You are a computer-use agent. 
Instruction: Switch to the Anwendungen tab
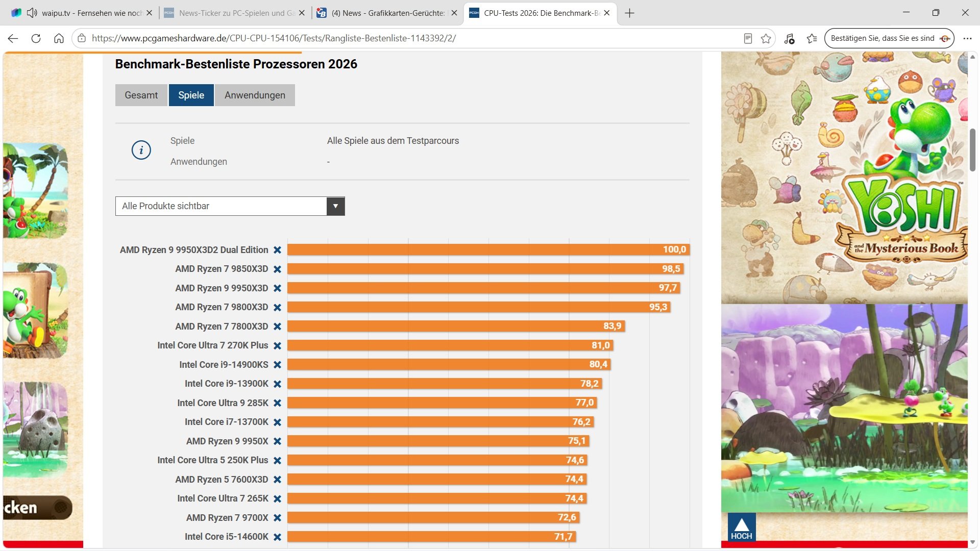coord(255,95)
